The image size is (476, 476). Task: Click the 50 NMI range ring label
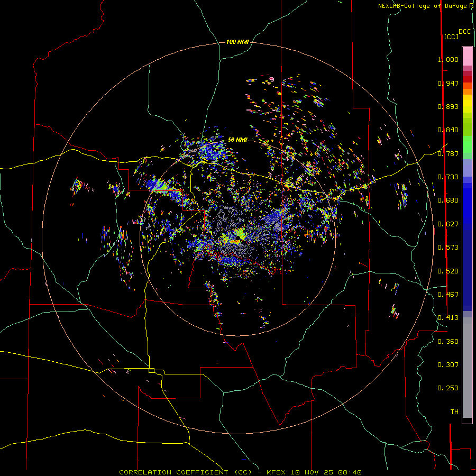pos(237,140)
